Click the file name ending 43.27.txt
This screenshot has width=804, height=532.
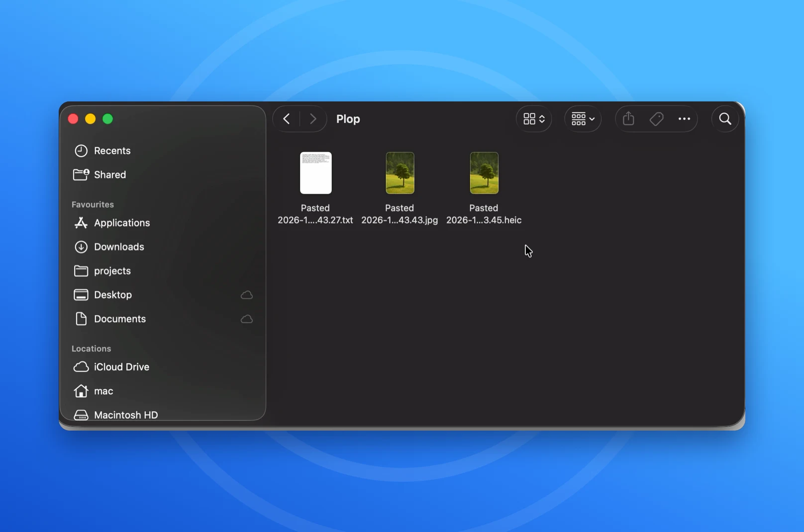point(315,214)
